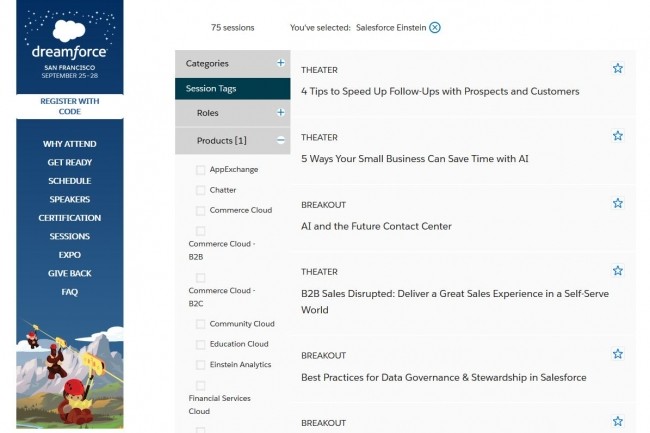The height and width of the screenshot is (433, 650).
Task: Open the FAQ menu item
Action: (x=70, y=292)
